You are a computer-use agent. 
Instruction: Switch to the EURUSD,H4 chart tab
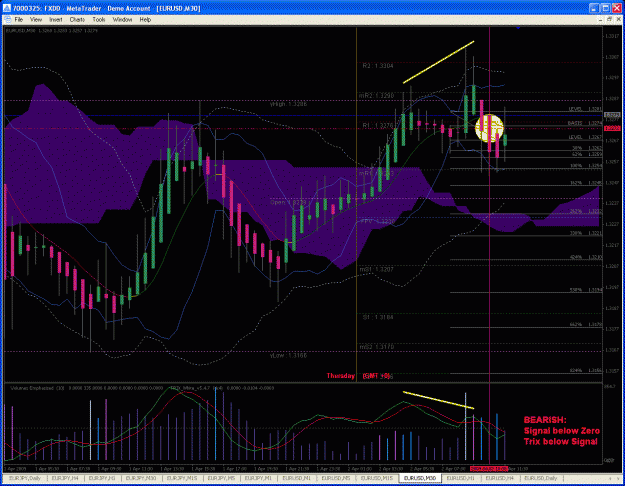(499, 478)
